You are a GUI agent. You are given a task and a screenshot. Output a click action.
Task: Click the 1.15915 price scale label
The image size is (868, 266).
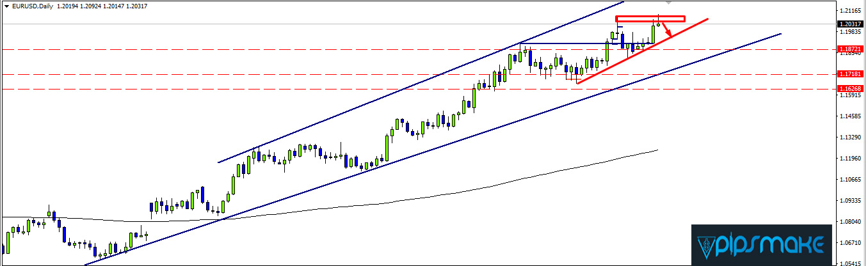(x=851, y=96)
